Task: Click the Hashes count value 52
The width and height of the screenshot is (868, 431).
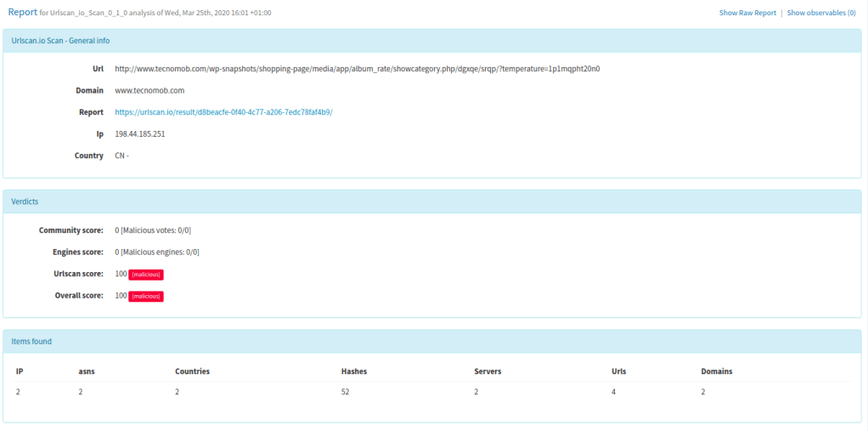Action: (x=345, y=392)
